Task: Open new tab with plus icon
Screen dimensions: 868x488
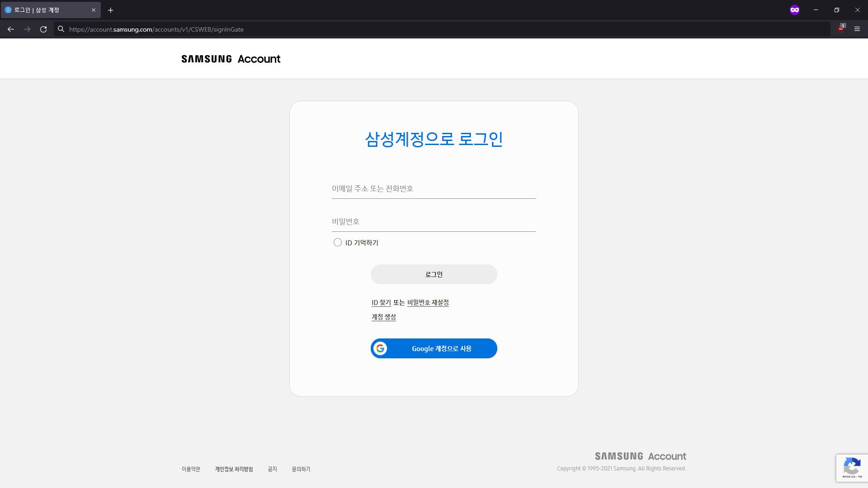Action: click(111, 10)
